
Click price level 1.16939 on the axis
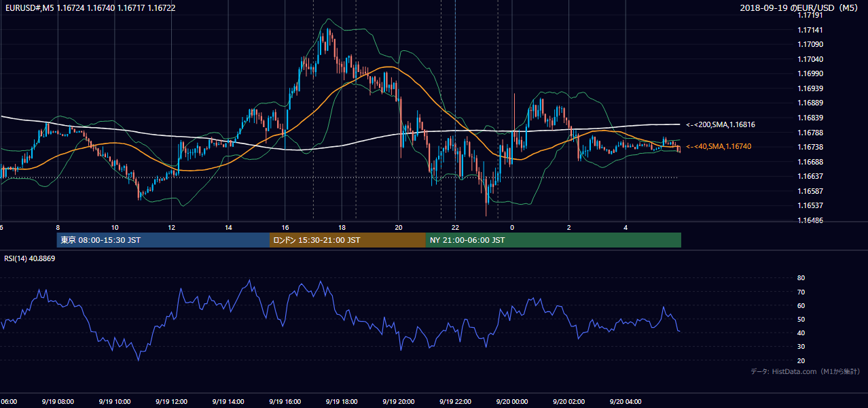[x=811, y=88]
